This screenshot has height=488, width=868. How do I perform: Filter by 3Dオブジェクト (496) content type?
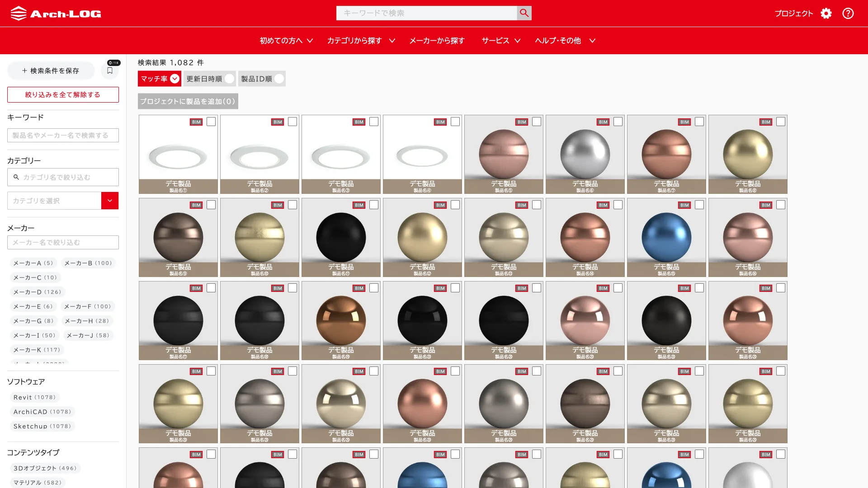click(45, 468)
